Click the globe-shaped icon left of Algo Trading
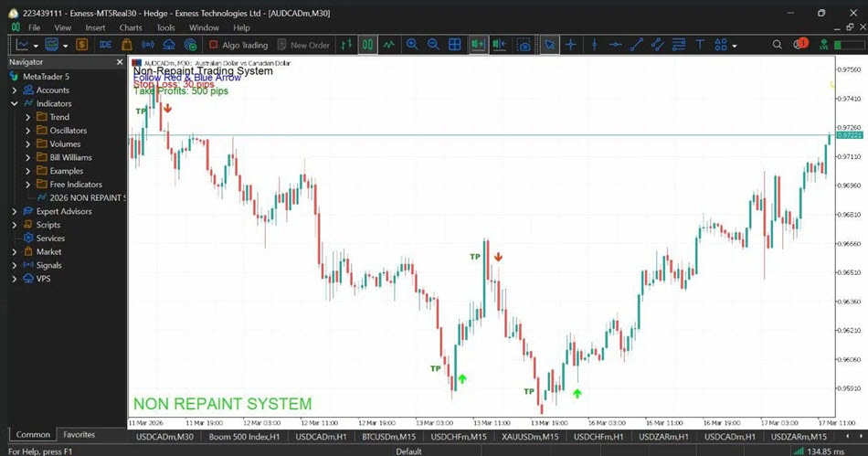868x456 pixels. 190,45
